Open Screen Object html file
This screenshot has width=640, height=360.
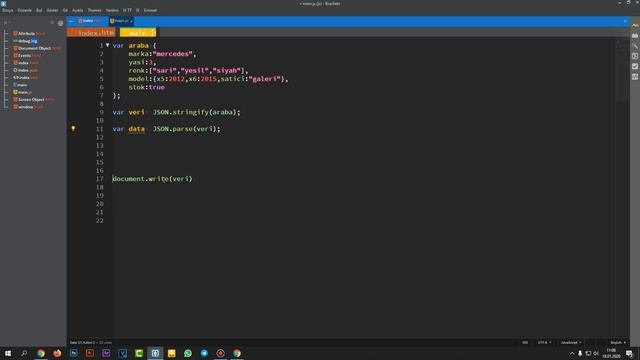33,100
